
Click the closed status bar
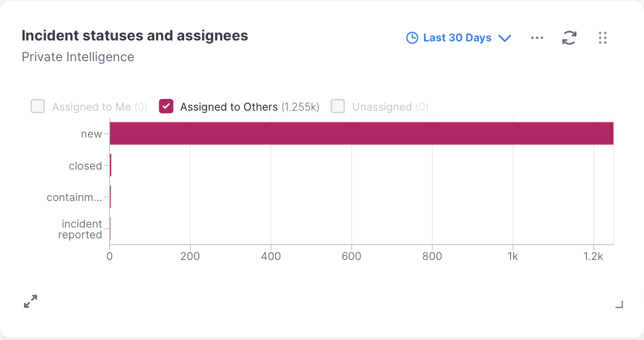click(110, 166)
